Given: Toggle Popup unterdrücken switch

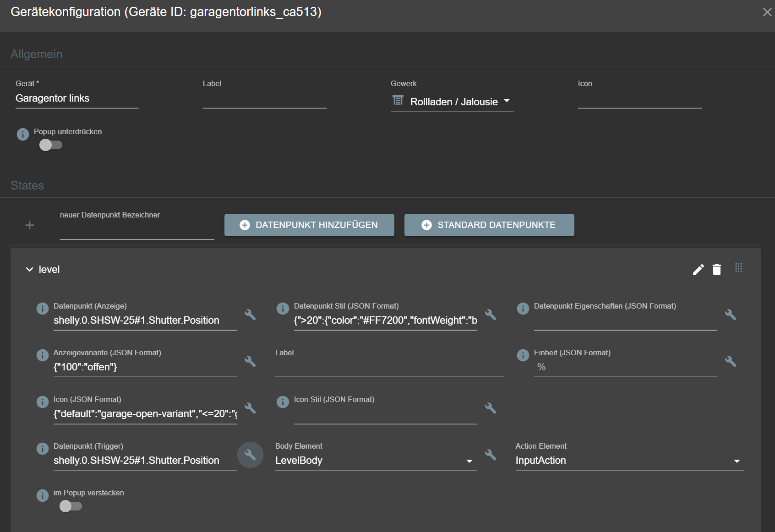Looking at the screenshot, I should pyautogui.click(x=51, y=145).
